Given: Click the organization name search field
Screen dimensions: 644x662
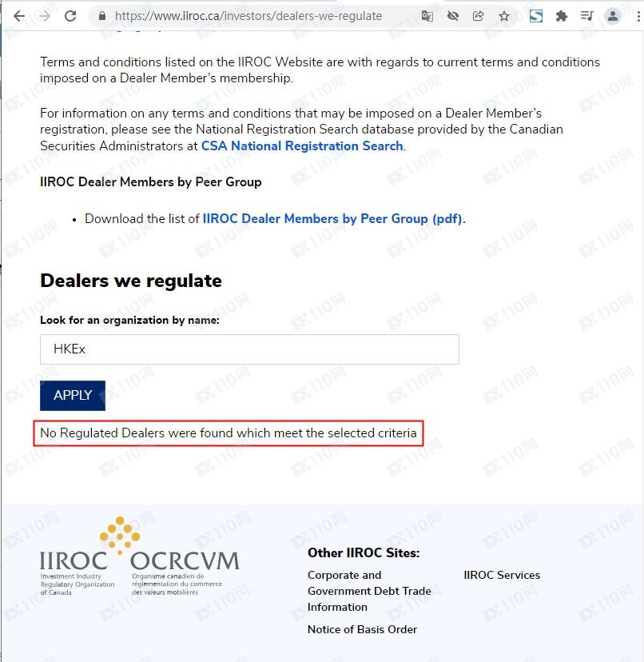Looking at the screenshot, I should [x=249, y=349].
